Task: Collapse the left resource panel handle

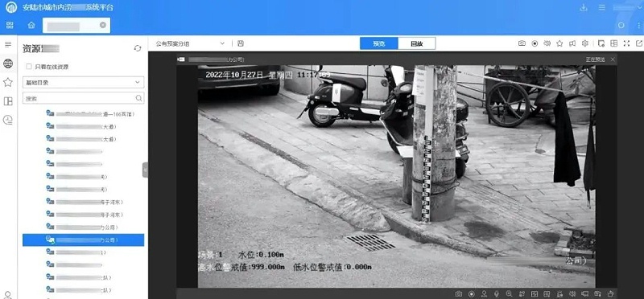Action: click(x=145, y=170)
